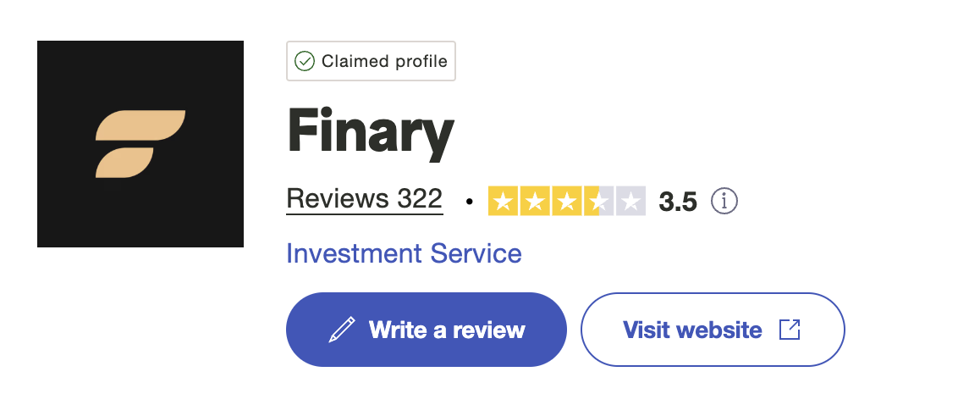Click the 322 review count number
980x405 pixels.
pos(420,199)
